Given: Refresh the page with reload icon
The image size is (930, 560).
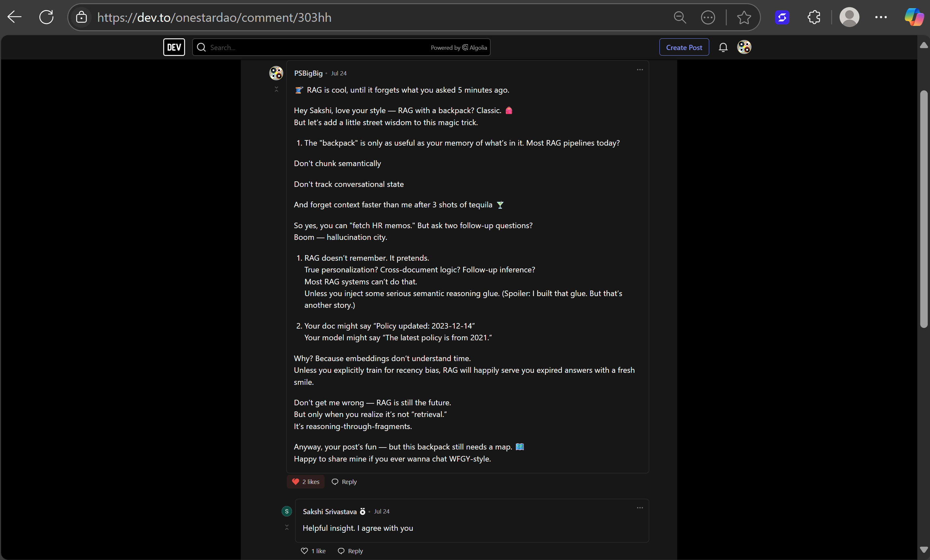Looking at the screenshot, I should click(46, 17).
